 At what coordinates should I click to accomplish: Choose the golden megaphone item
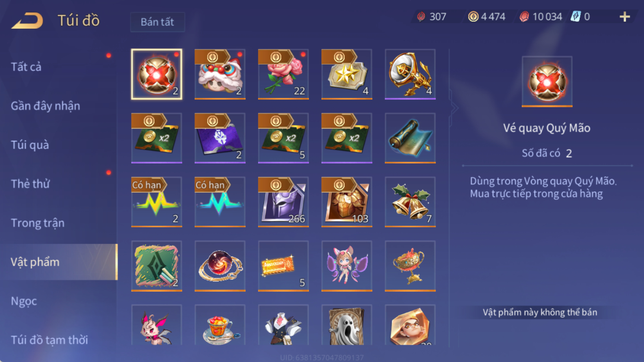click(410, 74)
